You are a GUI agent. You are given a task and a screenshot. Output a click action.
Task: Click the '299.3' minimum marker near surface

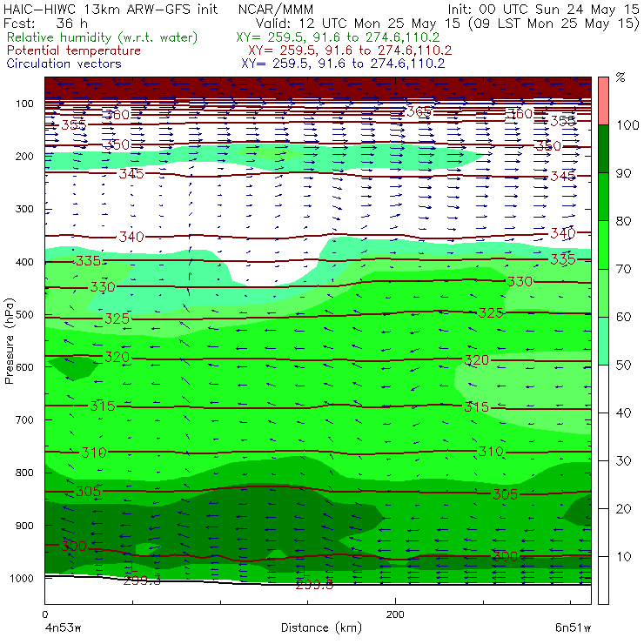[x=142, y=580]
